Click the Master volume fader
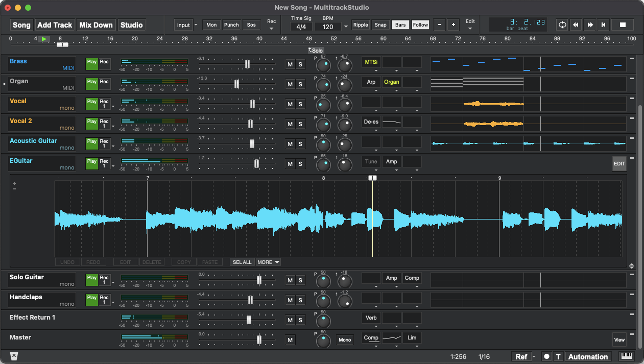The image size is (644, 364). pyautogui.click(x=259, y=339)
